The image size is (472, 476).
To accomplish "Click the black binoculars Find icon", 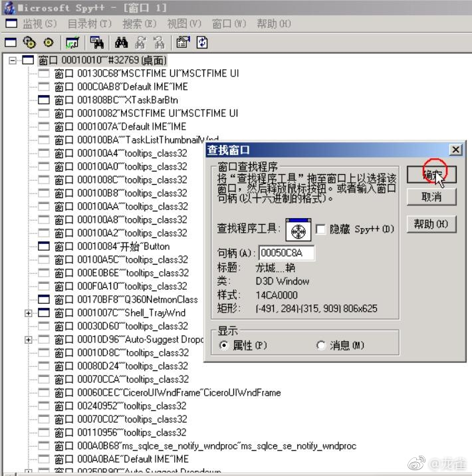I will 121,42.
